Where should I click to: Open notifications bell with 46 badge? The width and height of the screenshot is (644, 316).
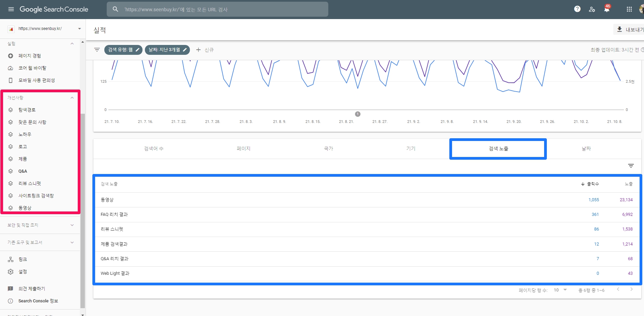[607, 9]
